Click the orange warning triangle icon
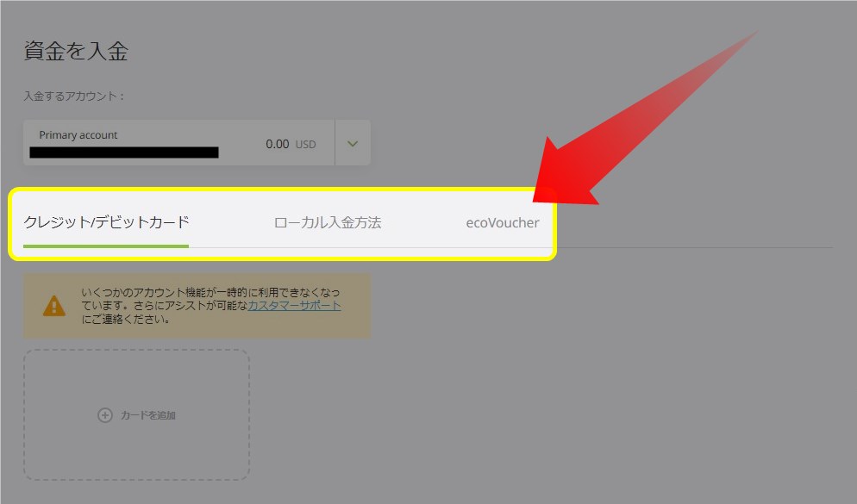The width and height of the screenshot is (857, 504). click(54, 306)
